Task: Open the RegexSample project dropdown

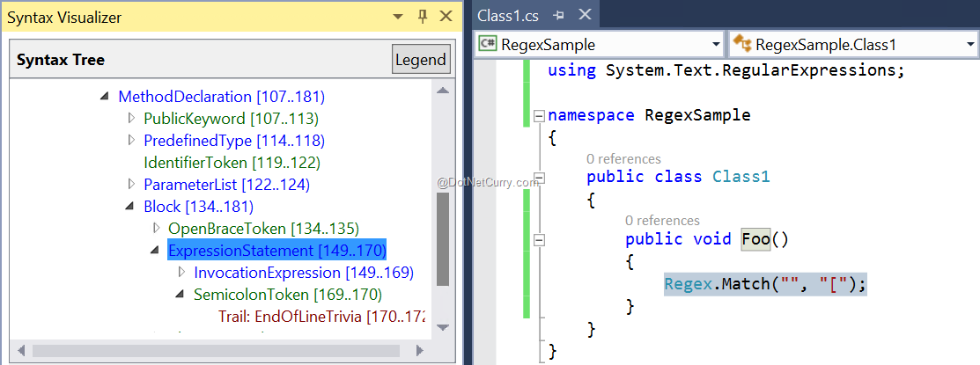Action: tap(716, 44)
